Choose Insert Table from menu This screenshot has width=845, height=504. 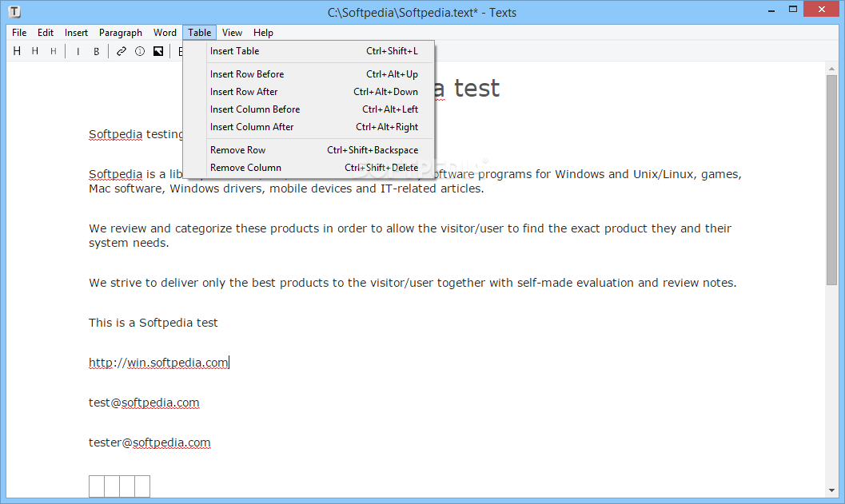(309, 51)
